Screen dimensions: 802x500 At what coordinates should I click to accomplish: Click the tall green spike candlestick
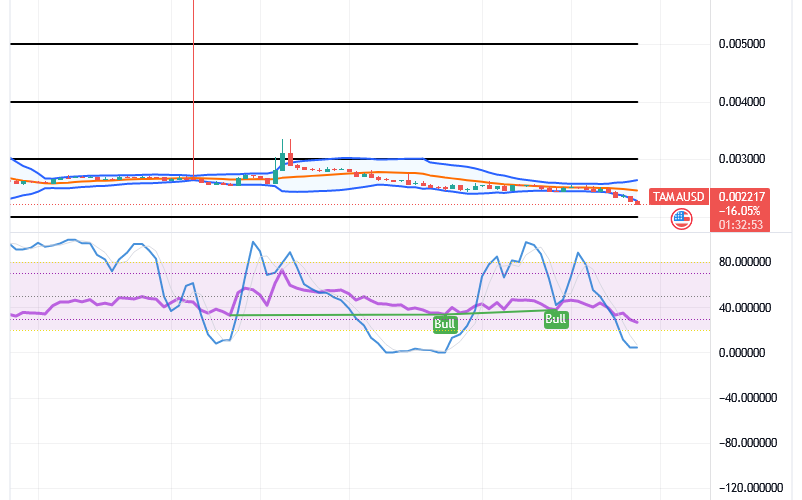coord(282,156)
